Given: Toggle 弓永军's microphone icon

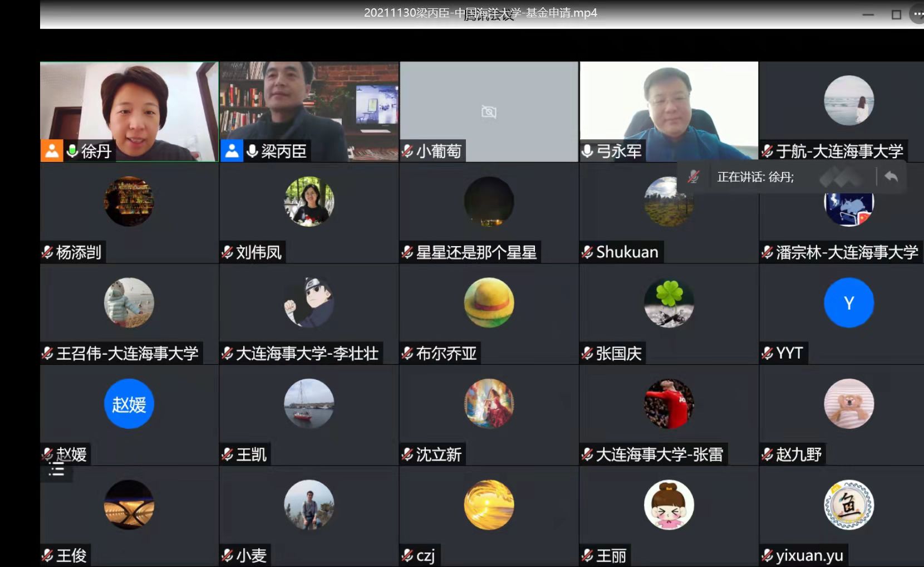Looking at the screenshot, I should [x=587, y=151].
